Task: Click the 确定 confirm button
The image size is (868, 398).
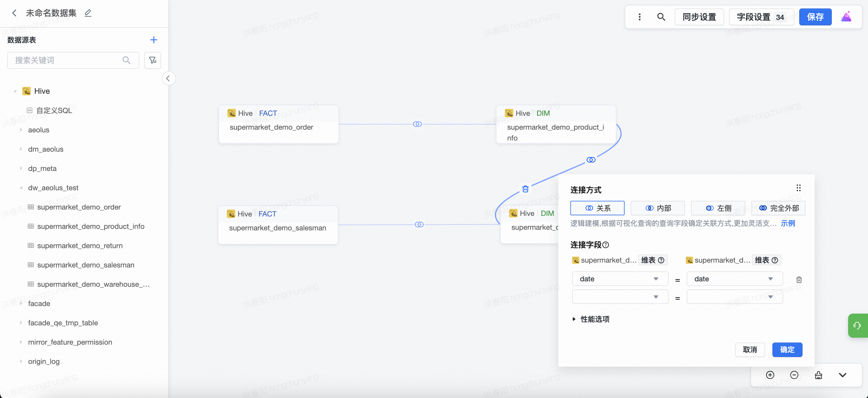Action: (787, 349)
